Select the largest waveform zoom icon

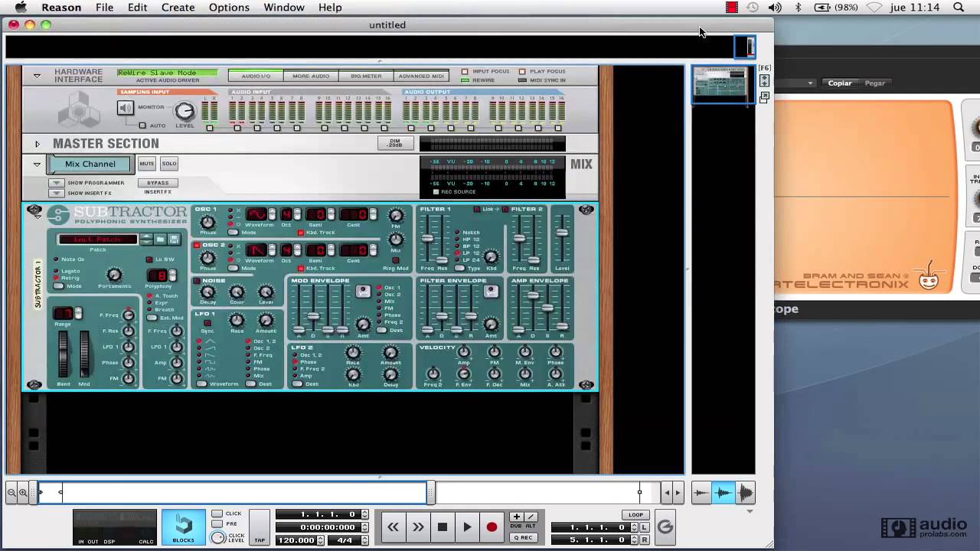point(744,494)
